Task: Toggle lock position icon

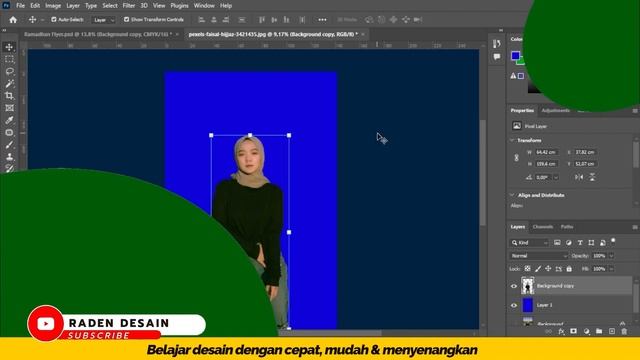Action: [548, 269]
